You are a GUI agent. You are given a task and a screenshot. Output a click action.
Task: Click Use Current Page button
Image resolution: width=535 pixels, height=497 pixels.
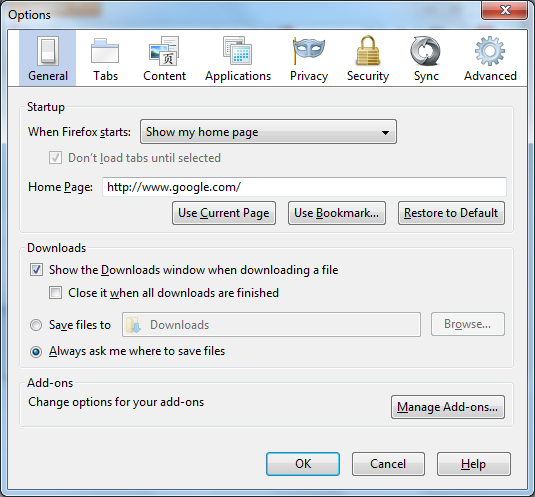(x=224, y=213)
